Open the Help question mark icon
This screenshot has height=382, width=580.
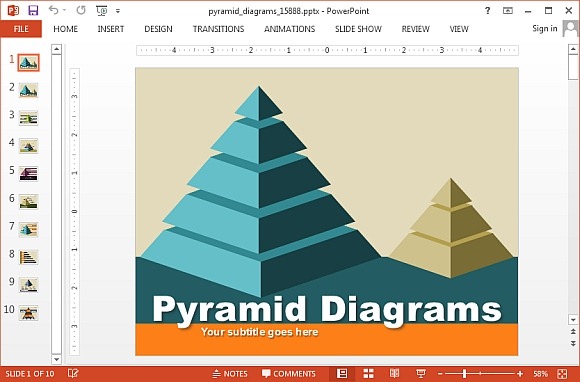point(488,11)
